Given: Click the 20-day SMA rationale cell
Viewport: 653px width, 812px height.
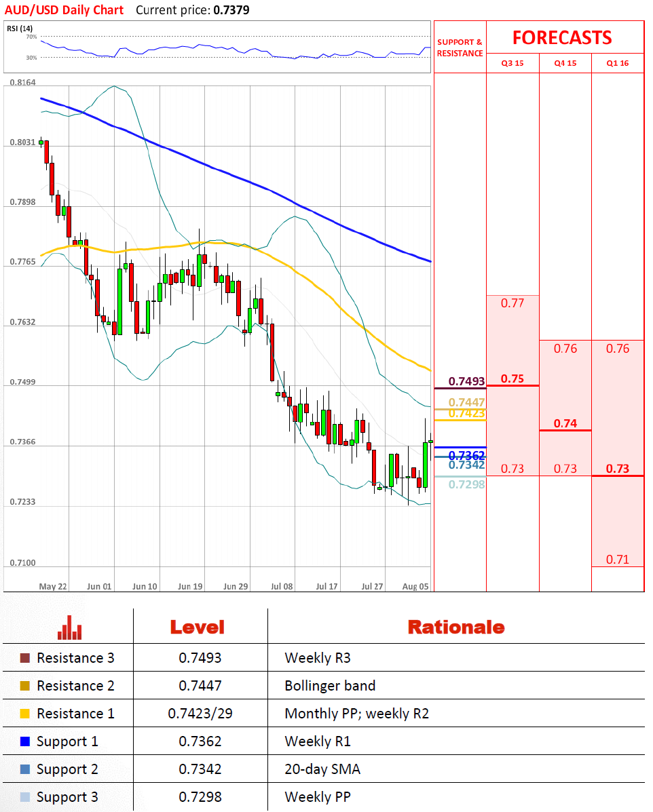Looking at the screenshot, I should (322, 769).
